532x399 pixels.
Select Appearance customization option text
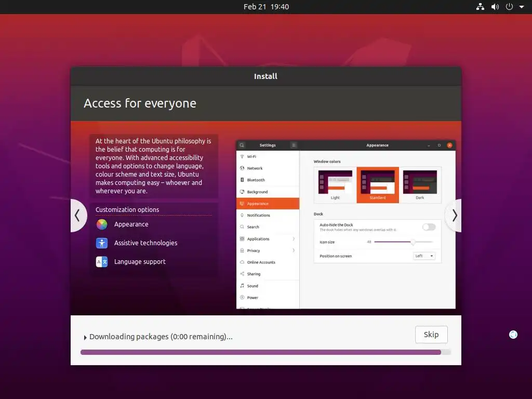click(131, 224)
